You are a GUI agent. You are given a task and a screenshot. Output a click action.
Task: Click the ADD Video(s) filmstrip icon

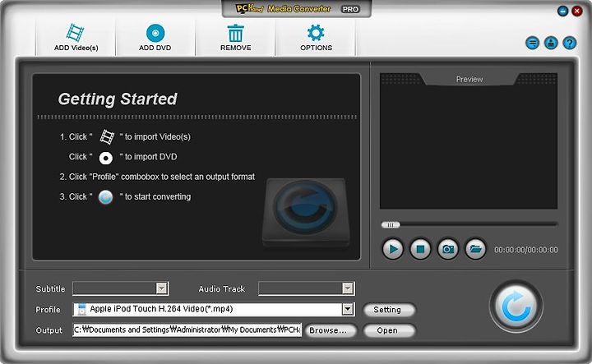tap(75, 33)
